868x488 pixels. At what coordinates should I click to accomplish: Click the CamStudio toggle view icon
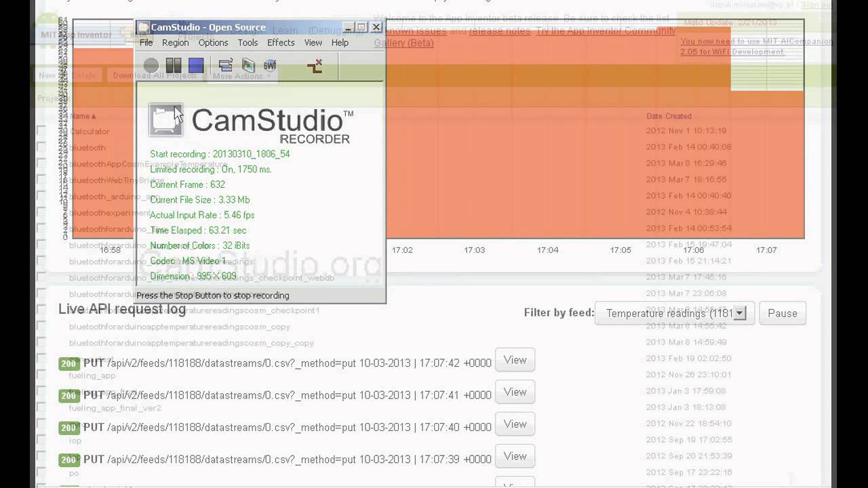226,65
